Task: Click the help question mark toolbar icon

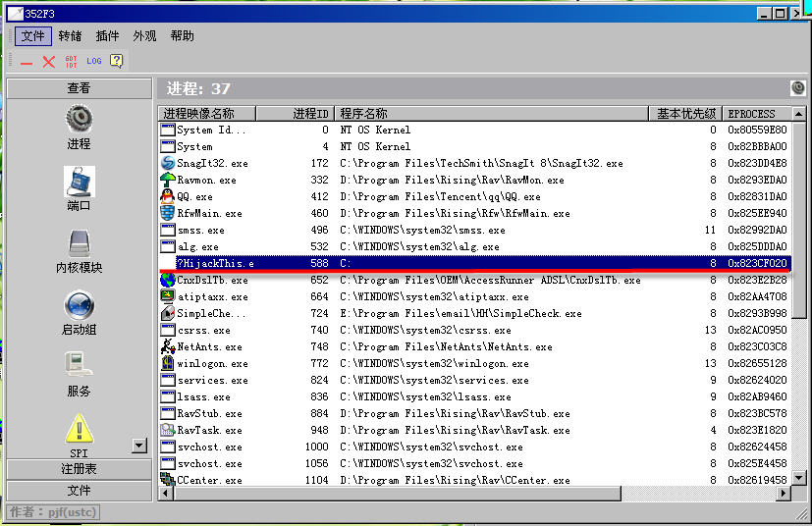Action: [x=117, y=61]
